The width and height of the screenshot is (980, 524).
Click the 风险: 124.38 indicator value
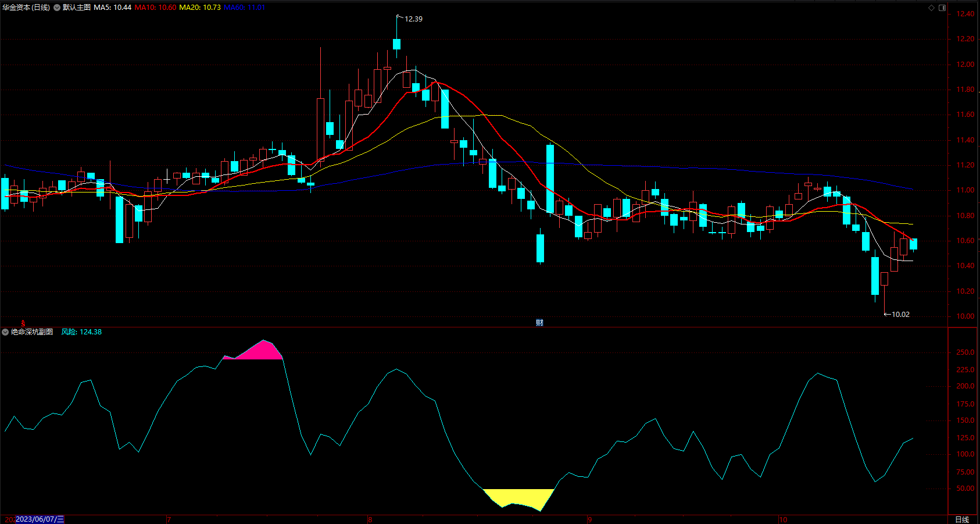pos(81,332)
